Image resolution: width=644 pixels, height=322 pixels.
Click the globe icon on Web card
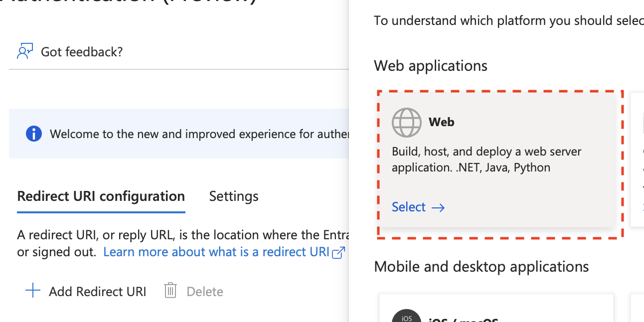point(407,122)
